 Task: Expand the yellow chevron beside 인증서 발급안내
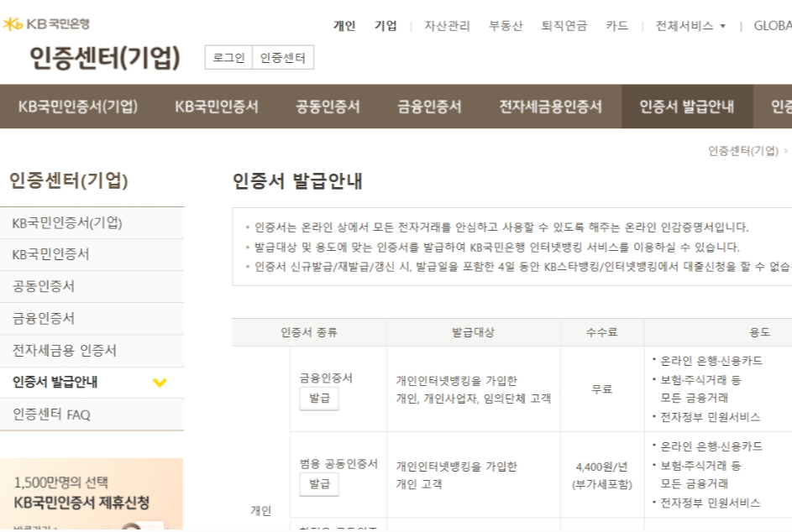point(160,383)
